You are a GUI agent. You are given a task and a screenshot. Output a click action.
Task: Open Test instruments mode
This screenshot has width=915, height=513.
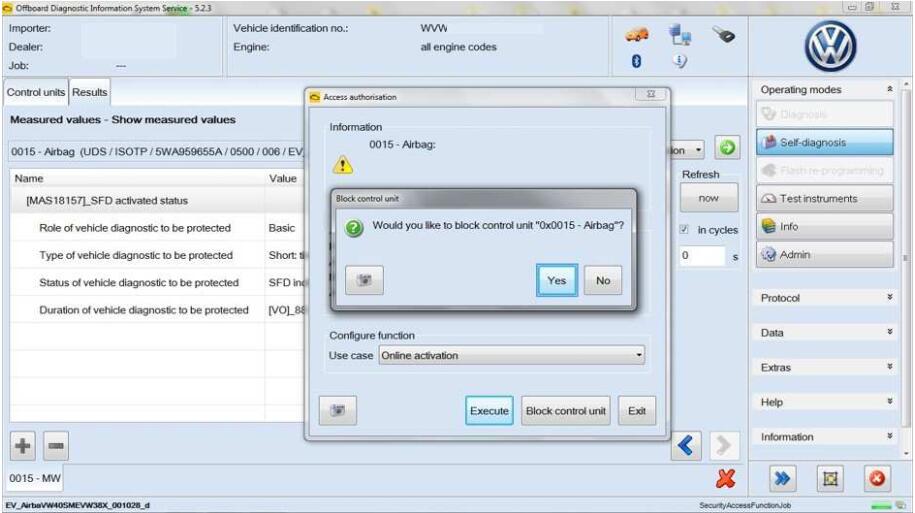(825, 198)
